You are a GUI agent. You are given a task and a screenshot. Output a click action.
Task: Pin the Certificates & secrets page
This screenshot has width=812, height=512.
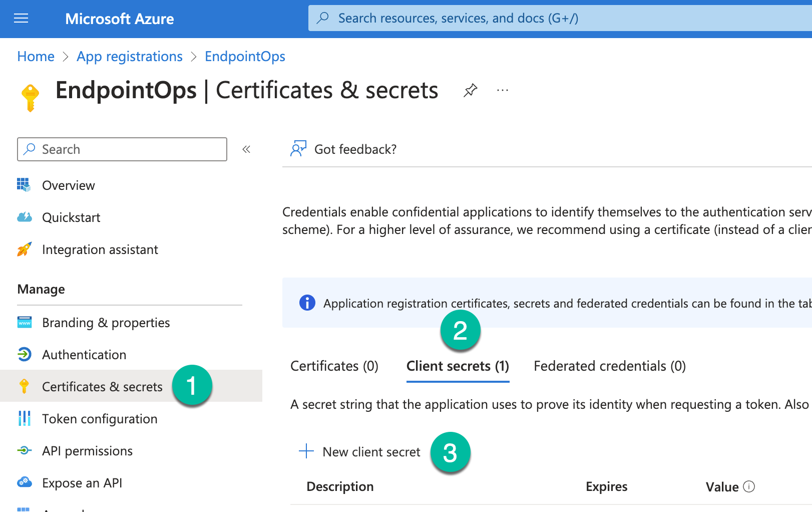click(470, 91)
